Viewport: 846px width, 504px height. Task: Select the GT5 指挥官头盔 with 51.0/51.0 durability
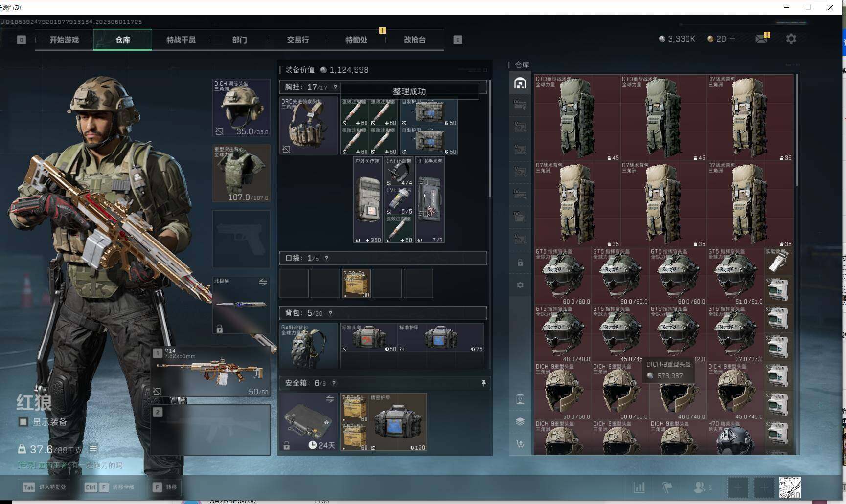pos(735,276)
